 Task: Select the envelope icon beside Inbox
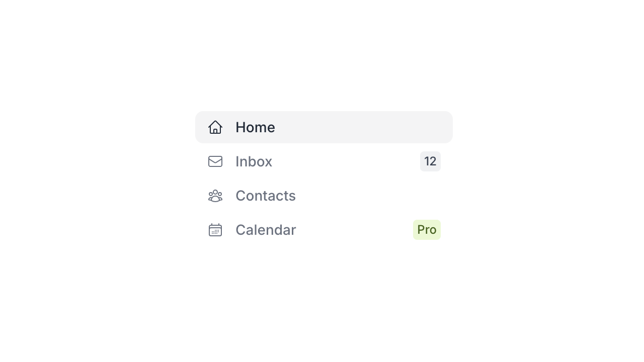coord(215,161)
